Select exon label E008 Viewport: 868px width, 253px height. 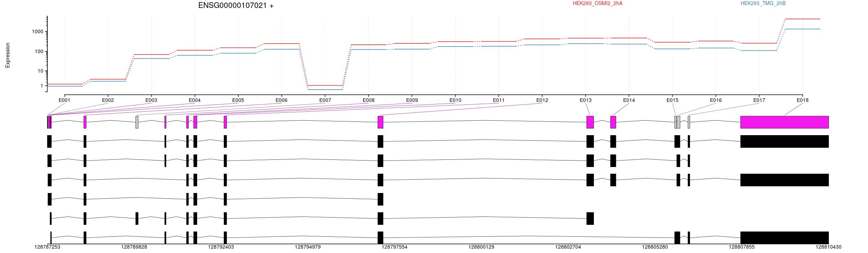369,100
